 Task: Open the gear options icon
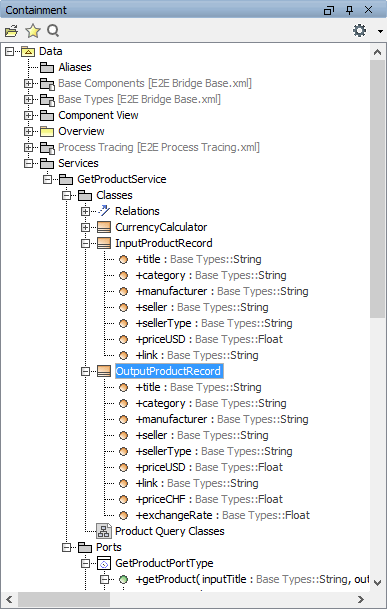click(359, 30)
